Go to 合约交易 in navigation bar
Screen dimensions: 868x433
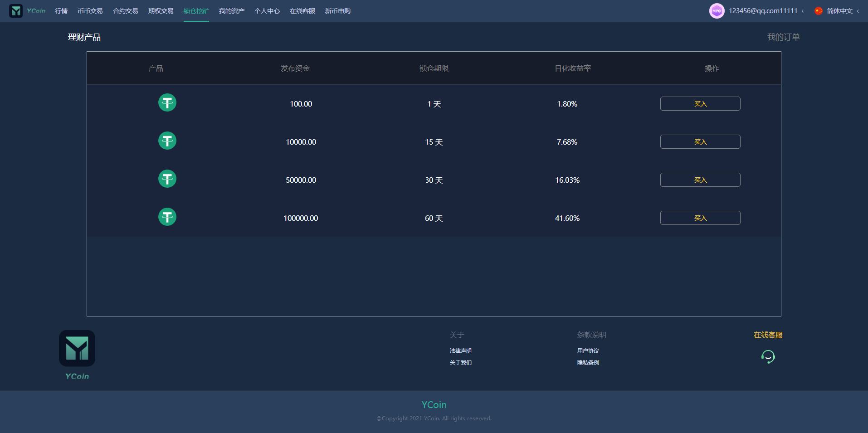point(125,11)
